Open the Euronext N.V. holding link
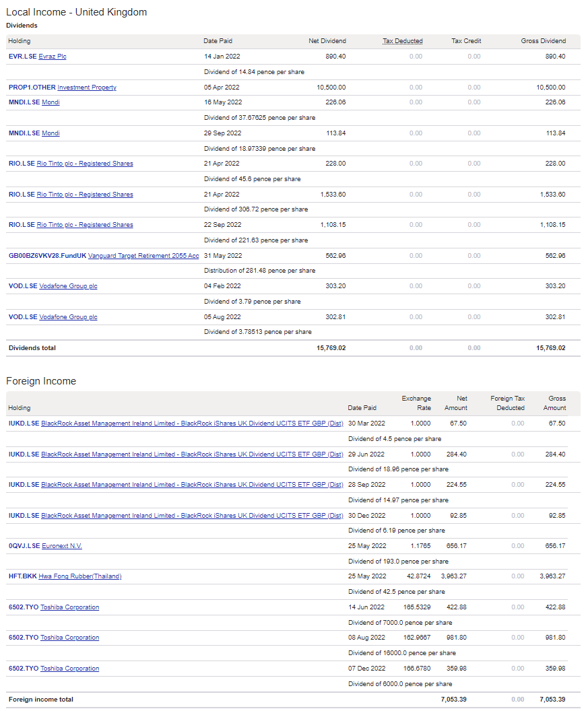This screenshot has width=588, height=711. [62, 545]
